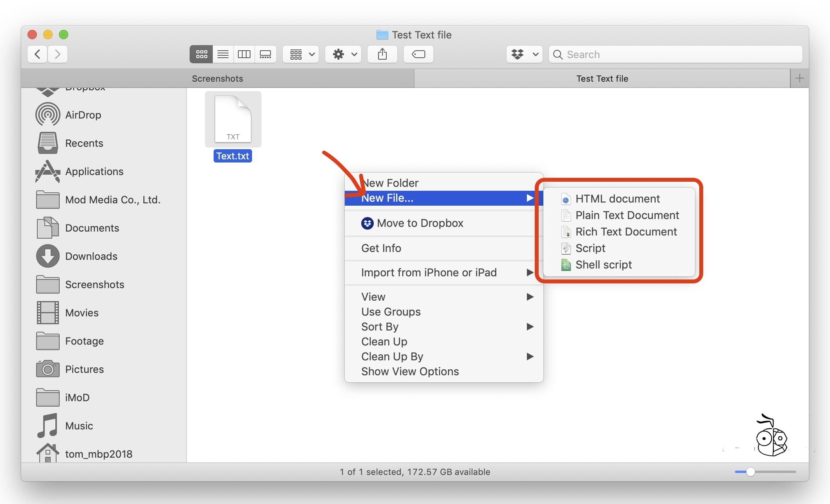Select the icon grid view mode
The image size is (830, 504).
(x=201, y=54)
